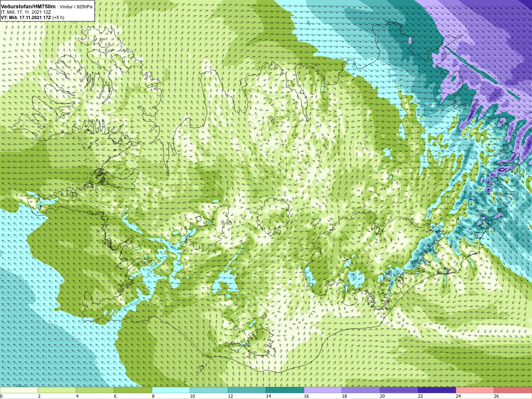Click the legend scale value '0'
Image resolution: width=532 pixels, height=399 pixels.
click(1, 396)
